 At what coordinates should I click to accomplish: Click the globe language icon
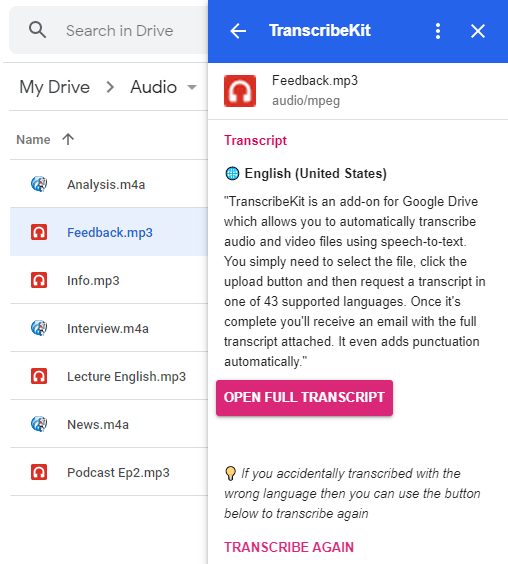coord(232,173)
